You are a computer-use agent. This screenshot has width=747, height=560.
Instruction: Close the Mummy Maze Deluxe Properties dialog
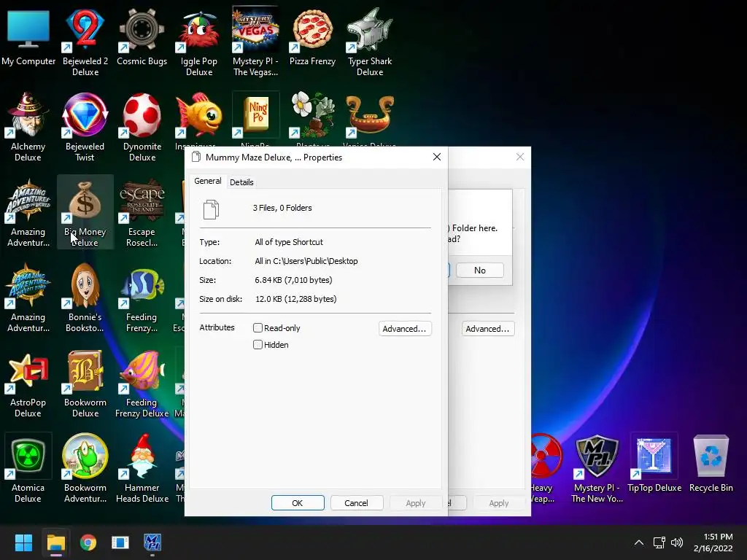point(436,157)
